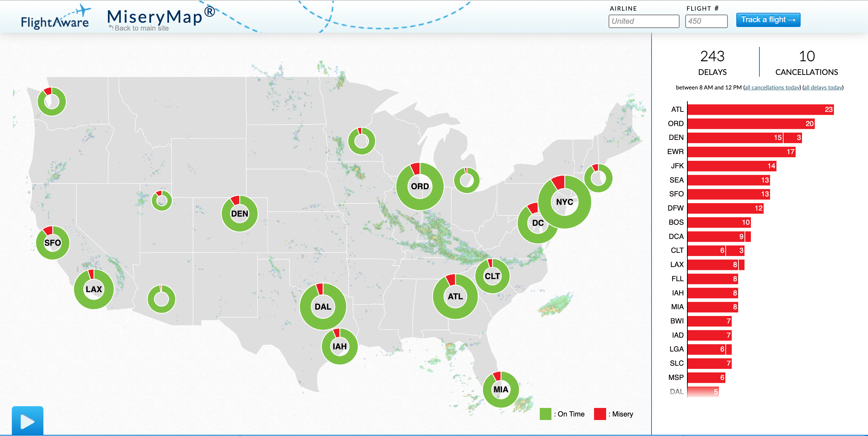Viewport: 868px width, 436px height.
Task: Select the DAL airport donut on map
Action: [x=323, y=306]
